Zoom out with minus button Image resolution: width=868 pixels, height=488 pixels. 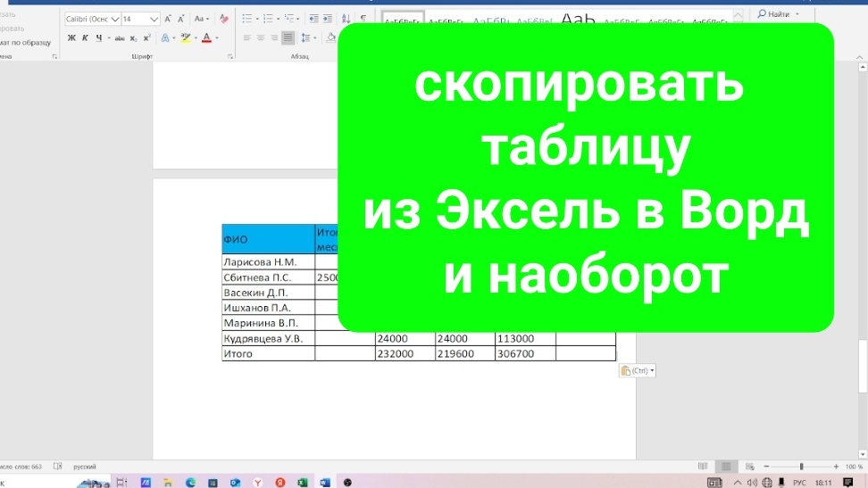[x=767, y=467]
